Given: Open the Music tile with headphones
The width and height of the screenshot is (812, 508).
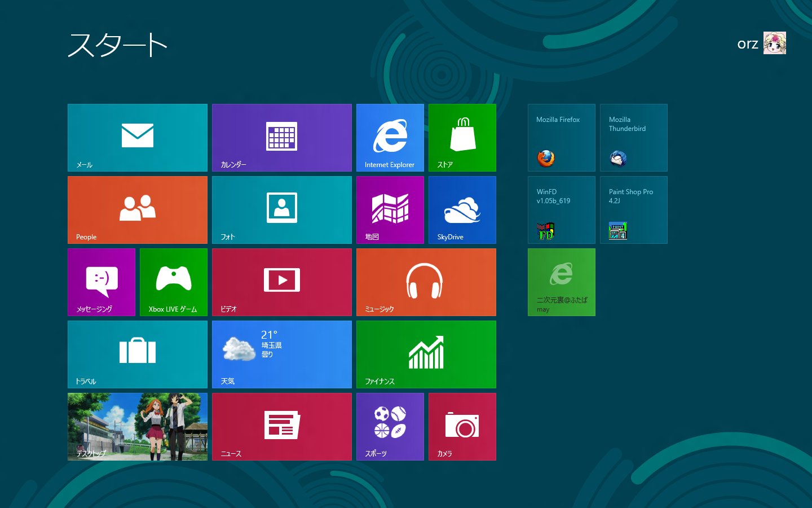Looking at the screenshot, I should [426, 282].
